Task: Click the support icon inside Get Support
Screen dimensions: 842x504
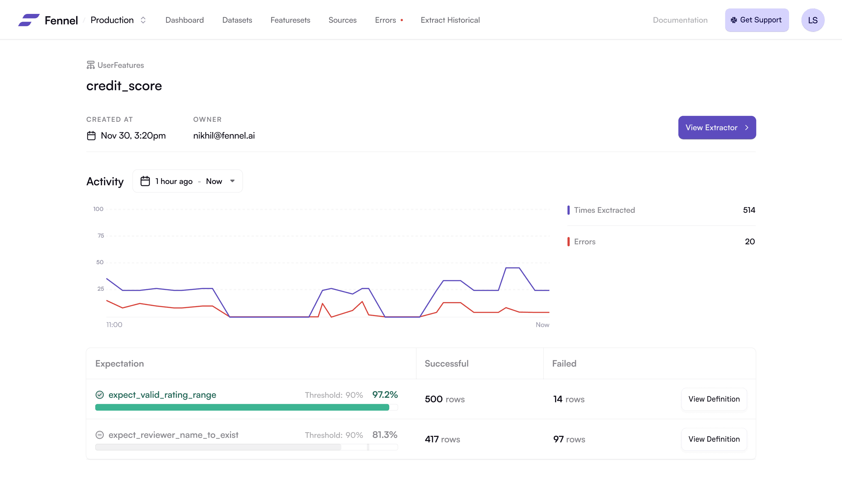Action: (x=734, y=20)
